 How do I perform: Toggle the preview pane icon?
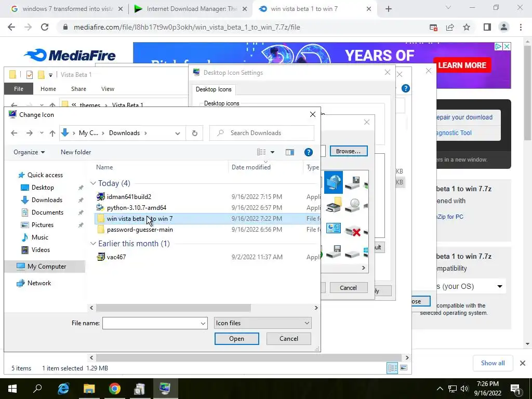pos(290,152)
